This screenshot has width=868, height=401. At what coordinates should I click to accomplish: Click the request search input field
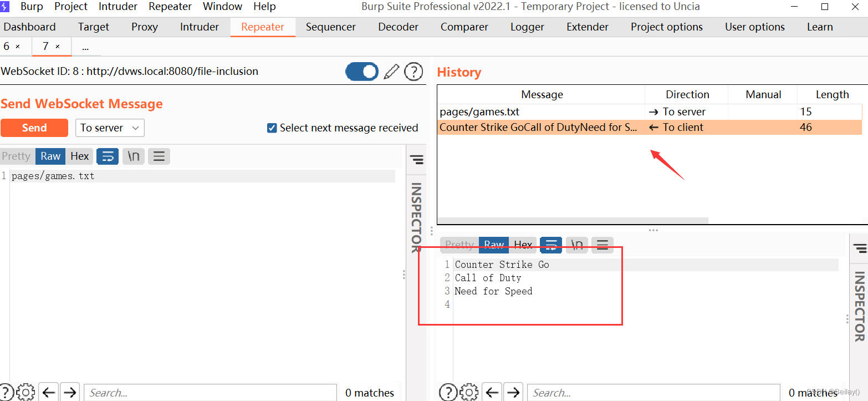click(210, 393)
